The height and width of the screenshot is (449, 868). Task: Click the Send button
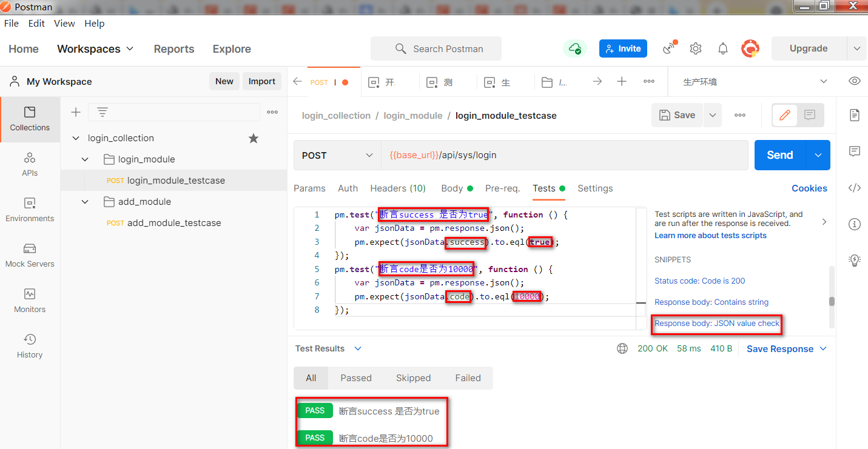(780, 155)
